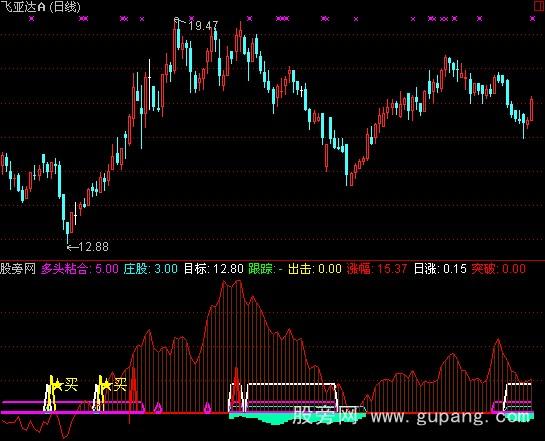Select the 19.47 high price label
The height and width of the screenshot is (441, 545).
203,25
